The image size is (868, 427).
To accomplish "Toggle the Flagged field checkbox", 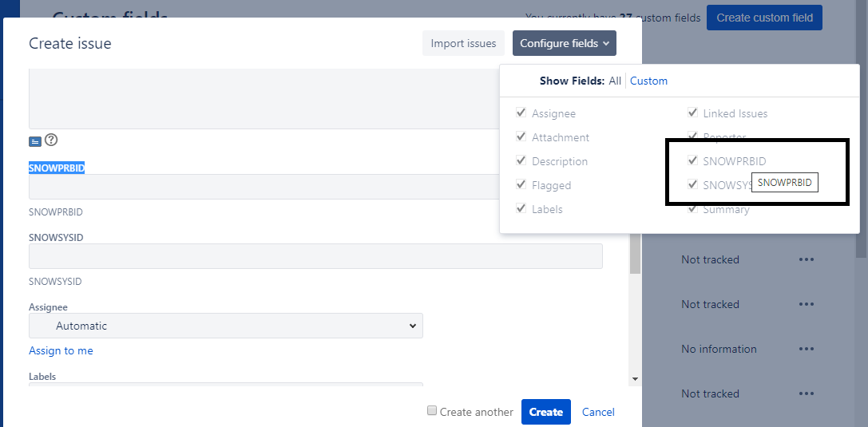I will (521, 185).
